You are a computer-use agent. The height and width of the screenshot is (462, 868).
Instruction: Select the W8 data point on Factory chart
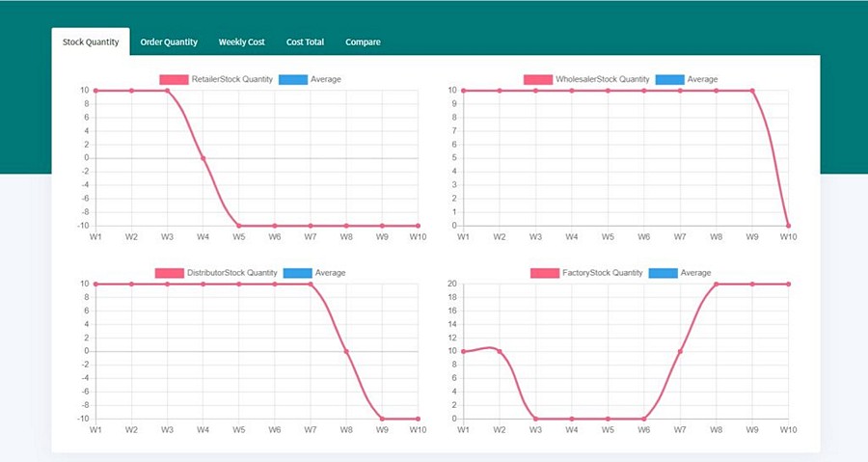pos(717,285)
